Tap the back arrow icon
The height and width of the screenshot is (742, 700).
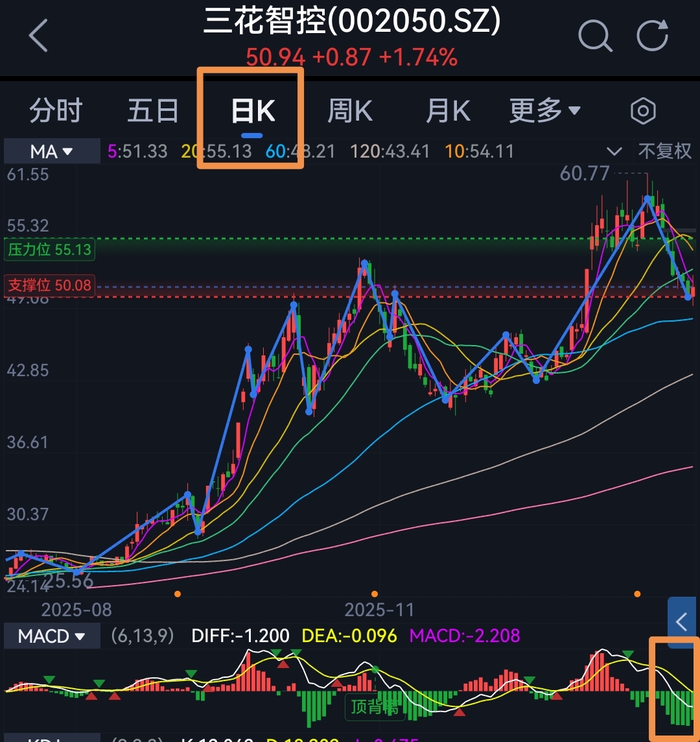click(39, 36)
